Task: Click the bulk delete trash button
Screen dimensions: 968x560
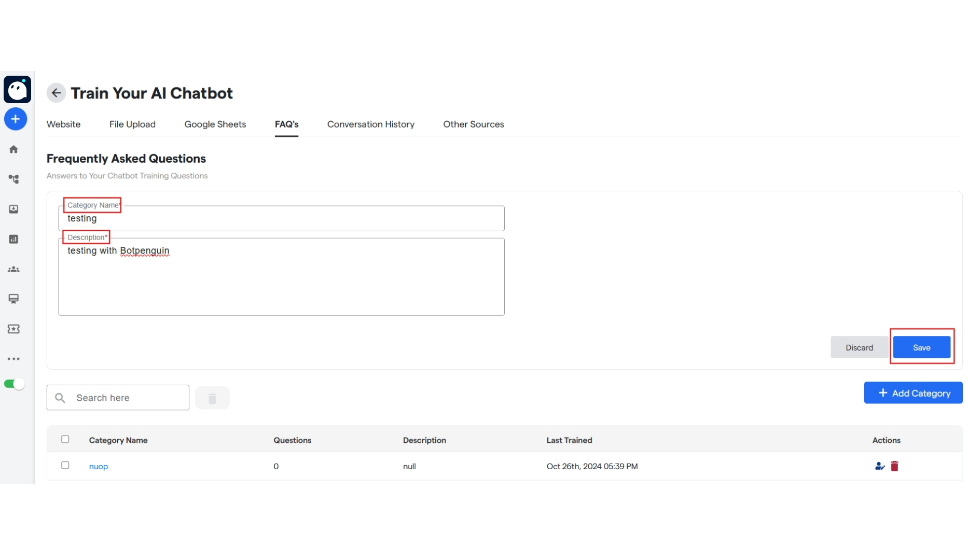Action: (212, 398)
